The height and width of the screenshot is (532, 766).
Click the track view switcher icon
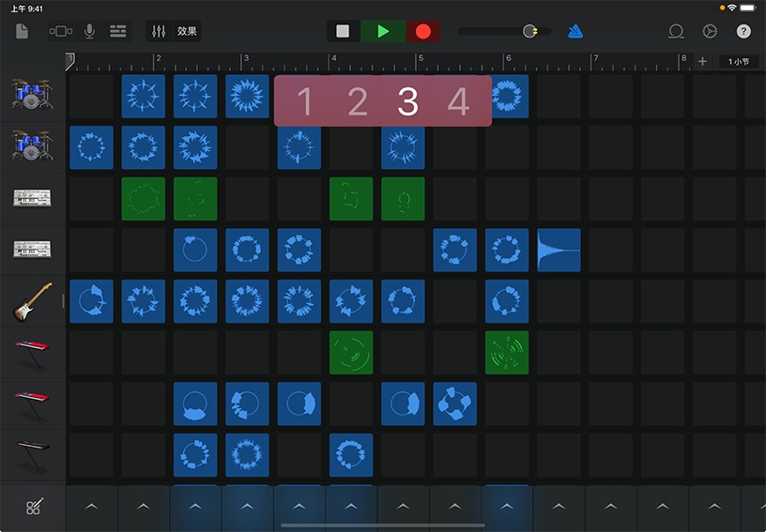point(60,31)
